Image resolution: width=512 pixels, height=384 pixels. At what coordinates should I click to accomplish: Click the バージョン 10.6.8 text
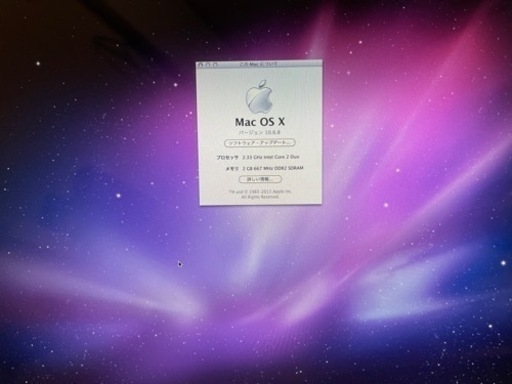pyautogui.click(x=260, y=132)
